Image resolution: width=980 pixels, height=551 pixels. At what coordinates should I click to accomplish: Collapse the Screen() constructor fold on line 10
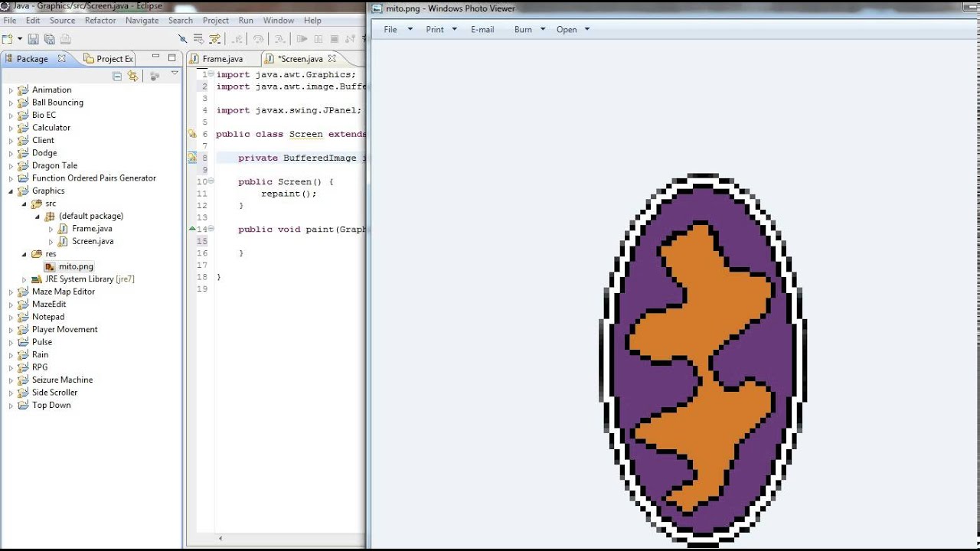(211, 181)
